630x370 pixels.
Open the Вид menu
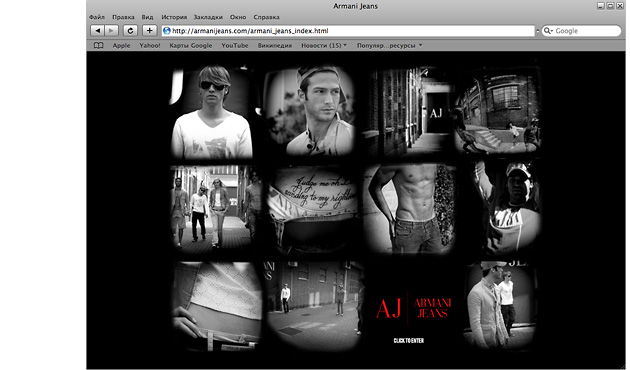point(147,17)
